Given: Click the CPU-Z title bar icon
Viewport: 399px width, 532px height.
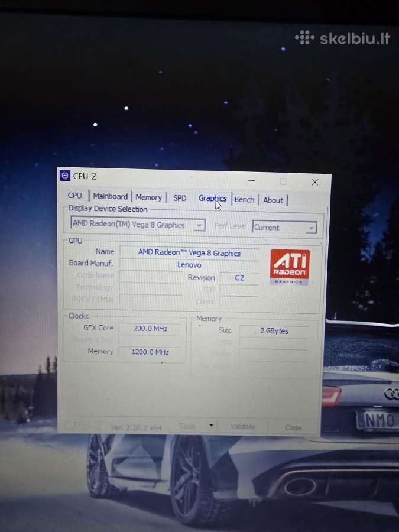Looking at the screenshot, I should (64, 176).
